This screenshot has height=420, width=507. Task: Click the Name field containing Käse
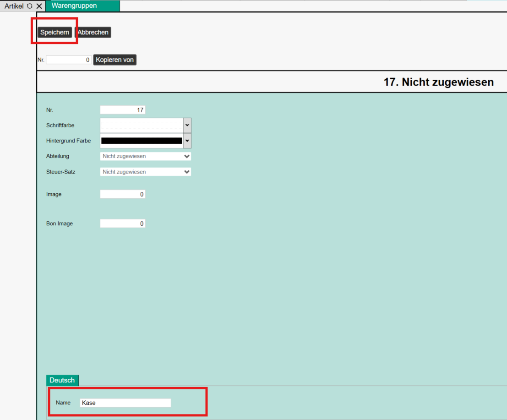click(125, 403)
